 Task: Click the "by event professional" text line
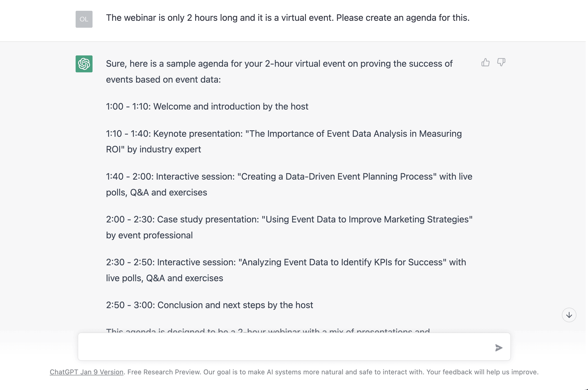pyautogui.click(x=149, y=235)
